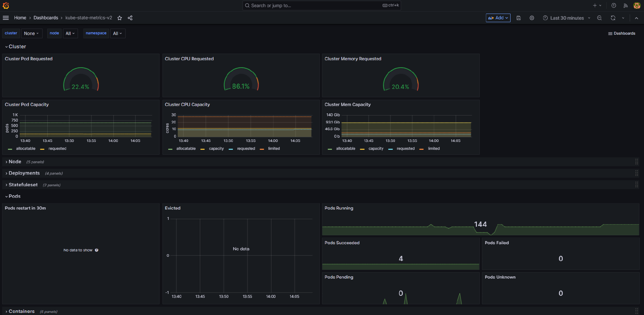The image size is (644, 315).
Task: Click the Pods Succeeded value 4
Action: (401, 259)
